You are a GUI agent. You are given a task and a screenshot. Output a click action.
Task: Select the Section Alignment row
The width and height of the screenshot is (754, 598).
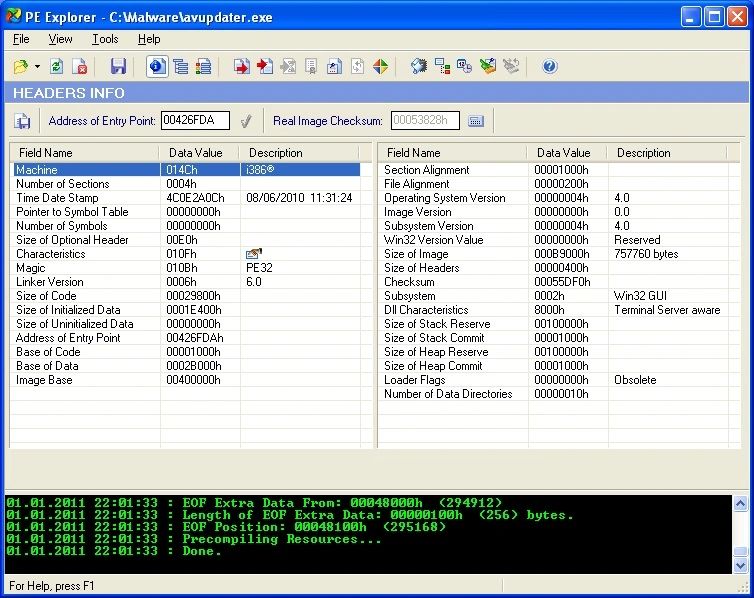(x=554, y=170)
